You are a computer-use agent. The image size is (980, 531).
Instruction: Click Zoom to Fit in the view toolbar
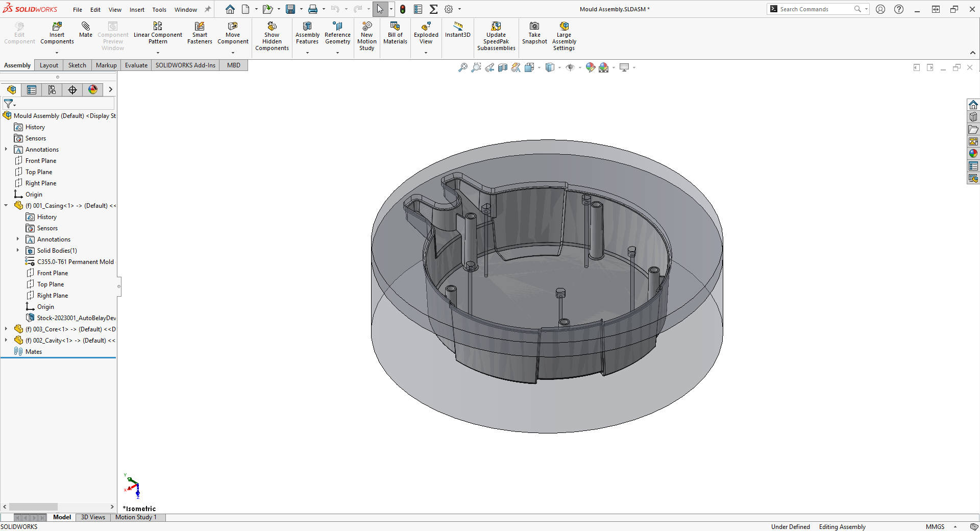(463, 67)
